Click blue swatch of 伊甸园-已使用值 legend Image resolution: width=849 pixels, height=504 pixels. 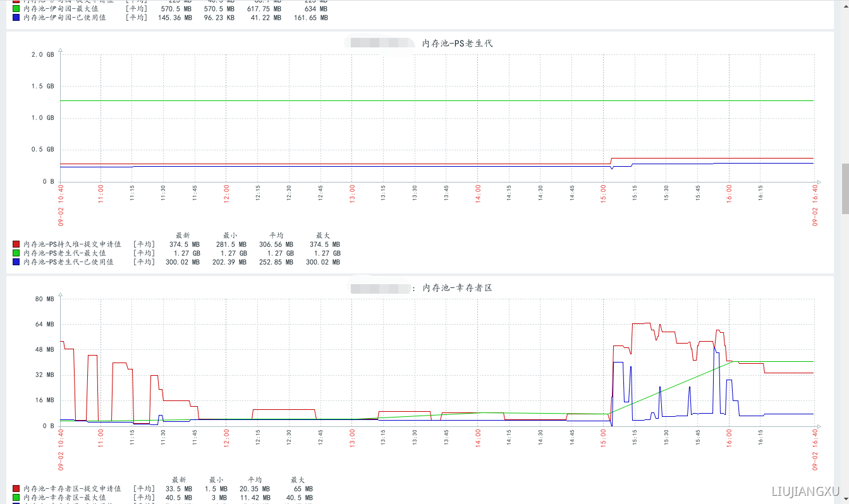click(16, 18)
